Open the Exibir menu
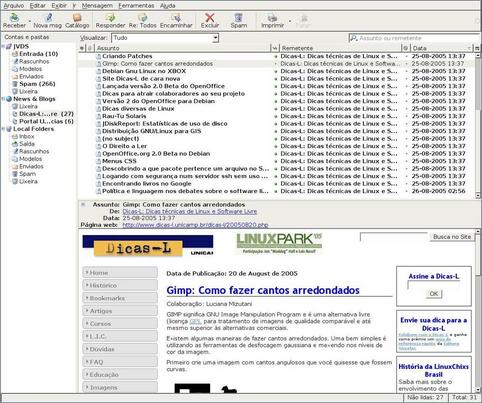The image size is (482, 403). [59, 6]
